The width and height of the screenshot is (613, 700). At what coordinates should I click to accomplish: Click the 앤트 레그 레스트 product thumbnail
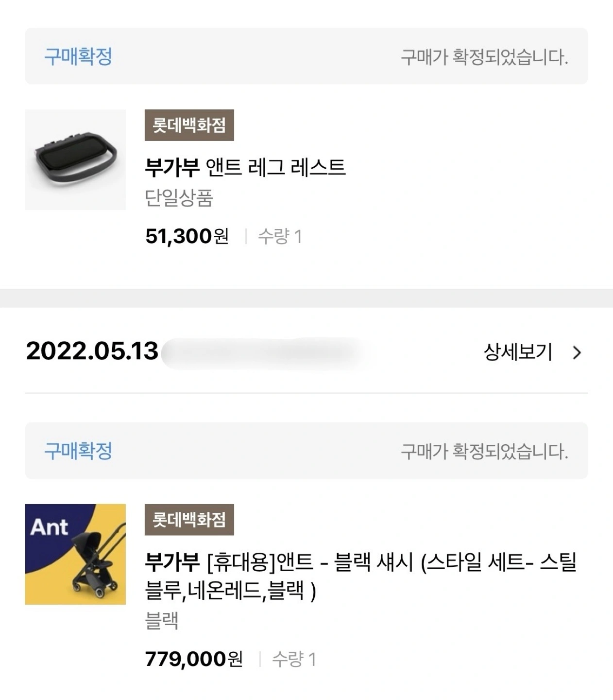(x=75, y=160)
